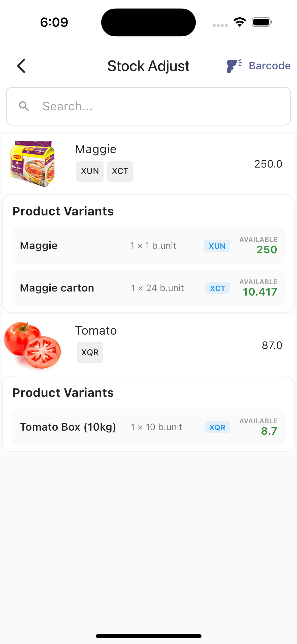297x644 pixels.
Task: Open the Maggie carton variant row
Action: click(x=148, y=288)
